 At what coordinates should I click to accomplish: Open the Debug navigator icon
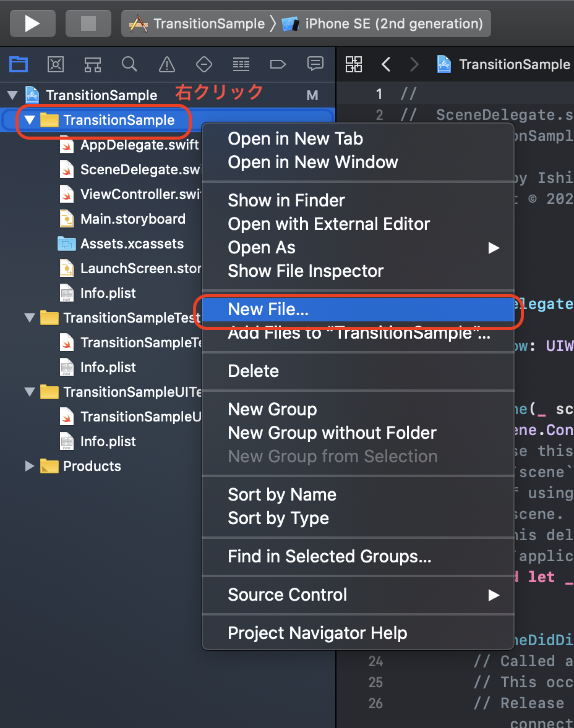pos(241,64)
